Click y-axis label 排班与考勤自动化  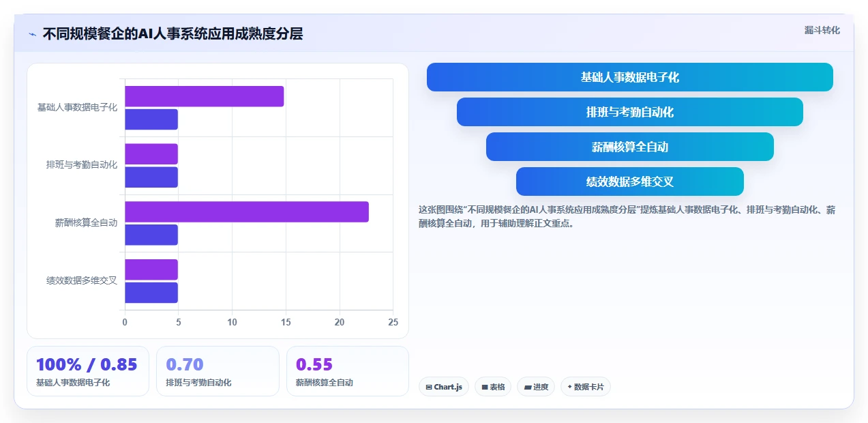[x=82, y=165]
